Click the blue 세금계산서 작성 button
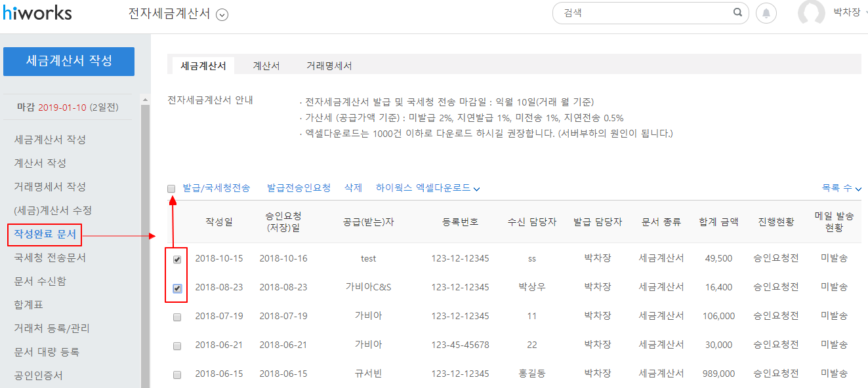 [69, 61]
